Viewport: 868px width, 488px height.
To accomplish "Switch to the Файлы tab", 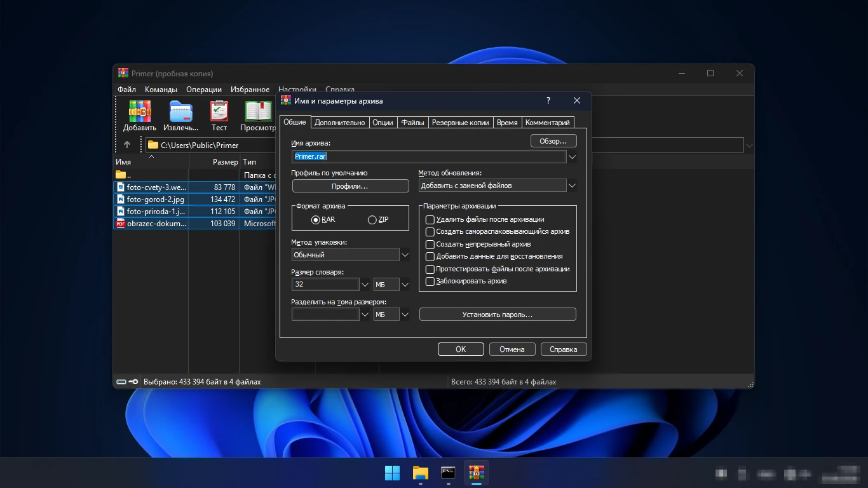I will point(412,123).
